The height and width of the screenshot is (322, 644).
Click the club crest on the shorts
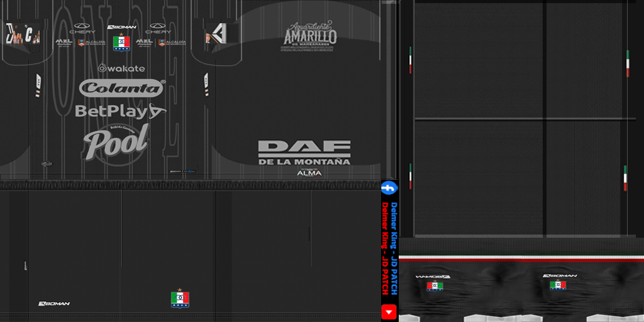click(180, 298)
